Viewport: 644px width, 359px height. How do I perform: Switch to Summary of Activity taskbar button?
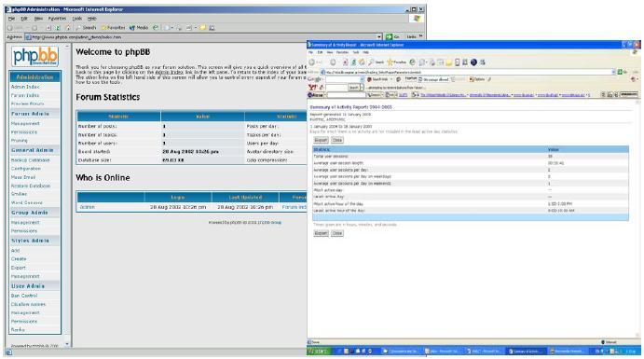526,352
